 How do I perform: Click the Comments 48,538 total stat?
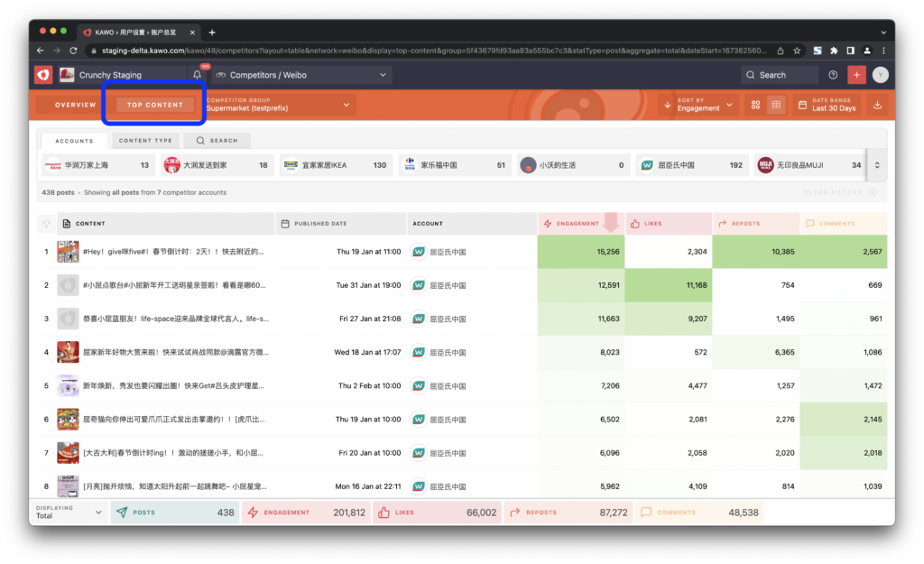pyautogui.click(x=699, y=513)
